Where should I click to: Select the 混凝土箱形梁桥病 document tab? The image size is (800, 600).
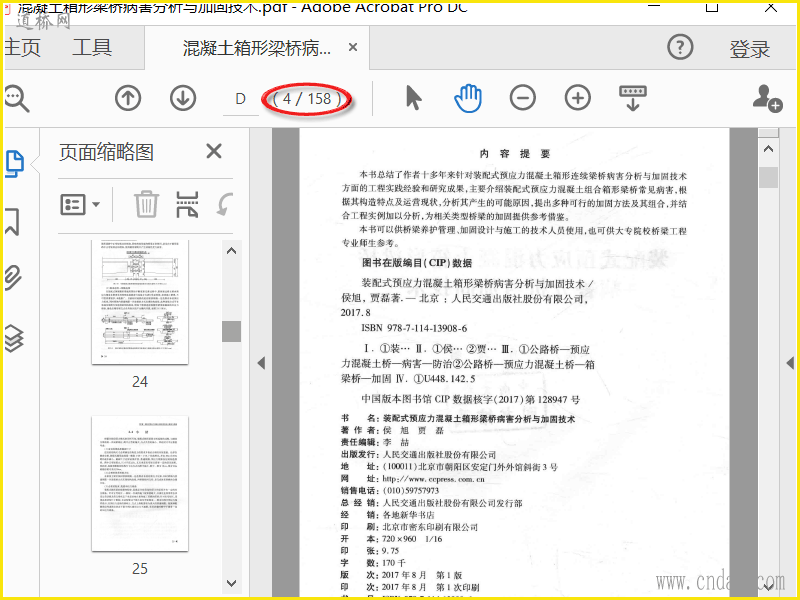pos(257,48)
